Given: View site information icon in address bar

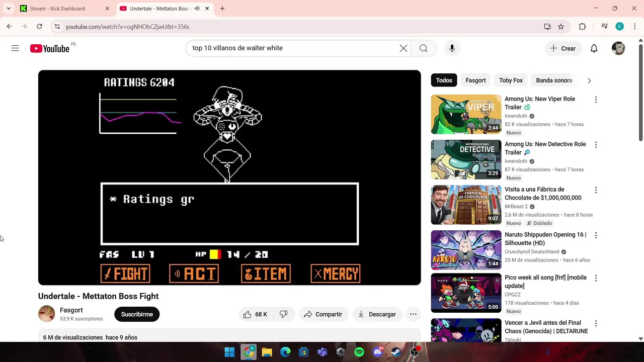Looking at the screenshot, I should (x=57, y=27).
